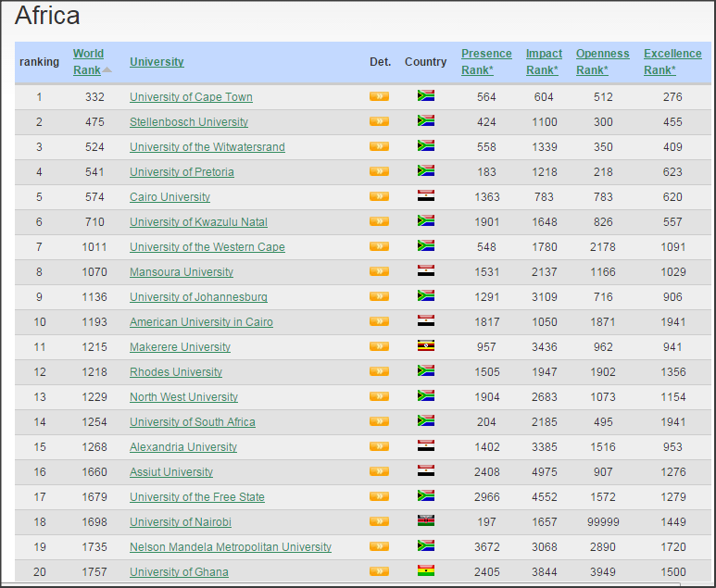Screen dimensions: 716x588
Task: Open details arrow for University of Kwazulu Natal
Action: (379, 221)
